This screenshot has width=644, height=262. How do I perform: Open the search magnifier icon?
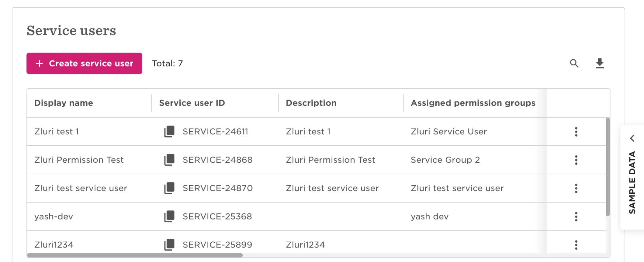click(574, 63)
